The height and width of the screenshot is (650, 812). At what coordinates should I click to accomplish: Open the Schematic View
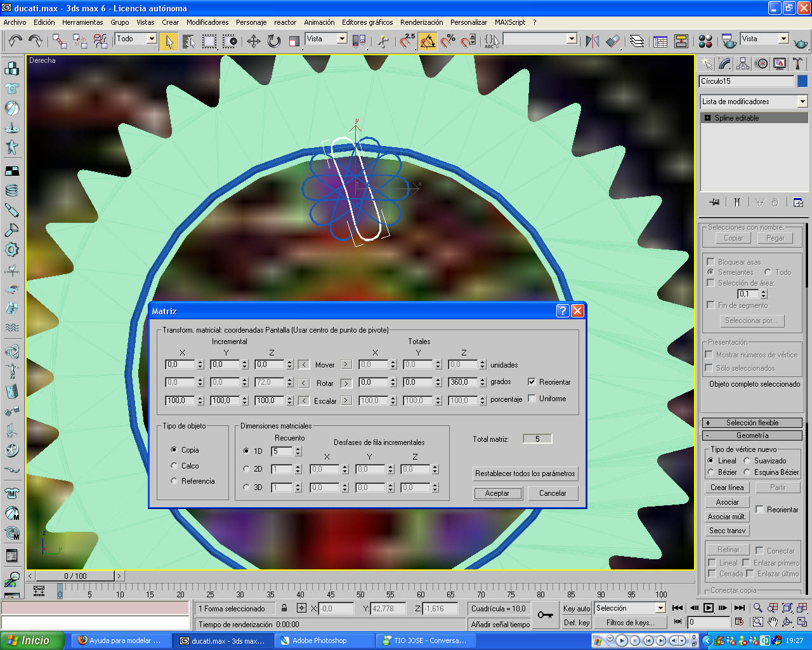[x=681, y=41]
